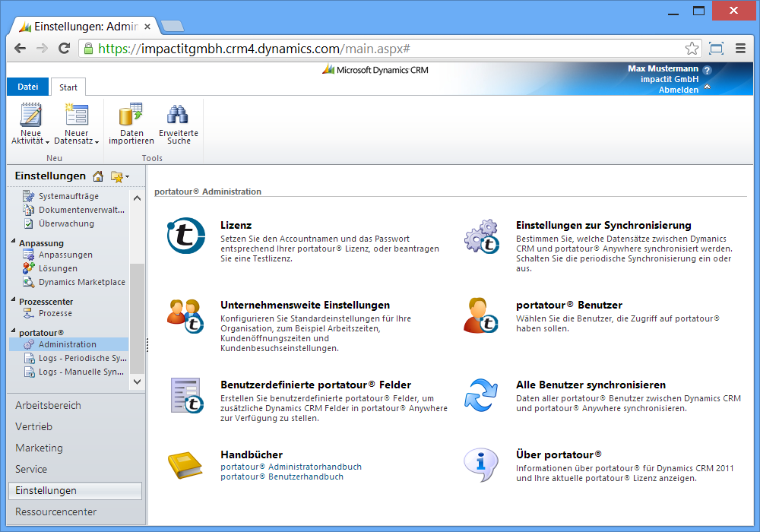Open Überwachung in the navigation tree
Screen dimensions: 760x532
click(59, 223)
